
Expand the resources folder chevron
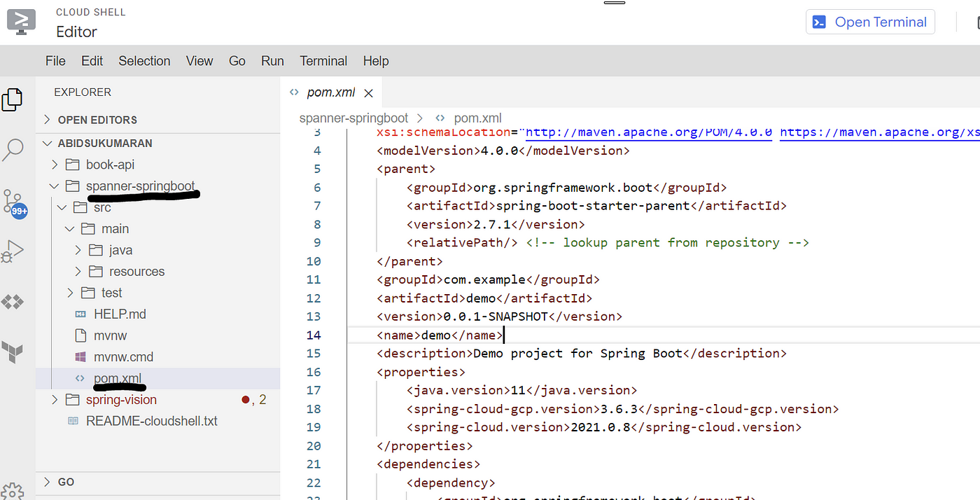78,271
